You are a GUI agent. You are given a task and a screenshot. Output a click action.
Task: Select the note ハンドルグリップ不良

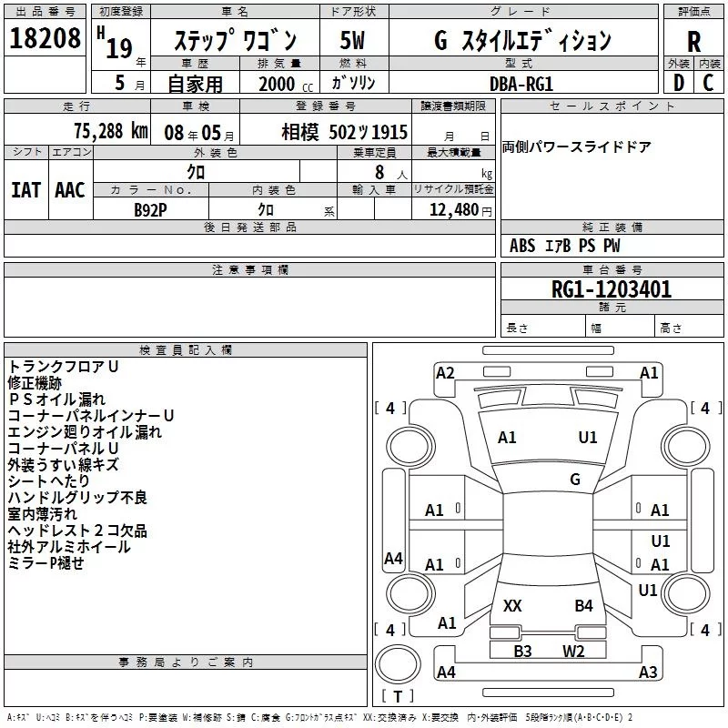point(77,497)
